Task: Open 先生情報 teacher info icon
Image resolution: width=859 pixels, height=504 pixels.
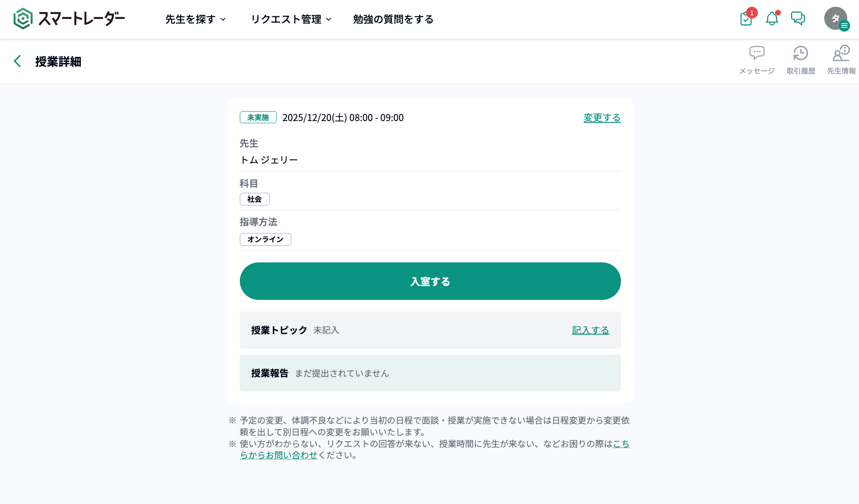Action: pyautogui.click(x=841, y=54)
